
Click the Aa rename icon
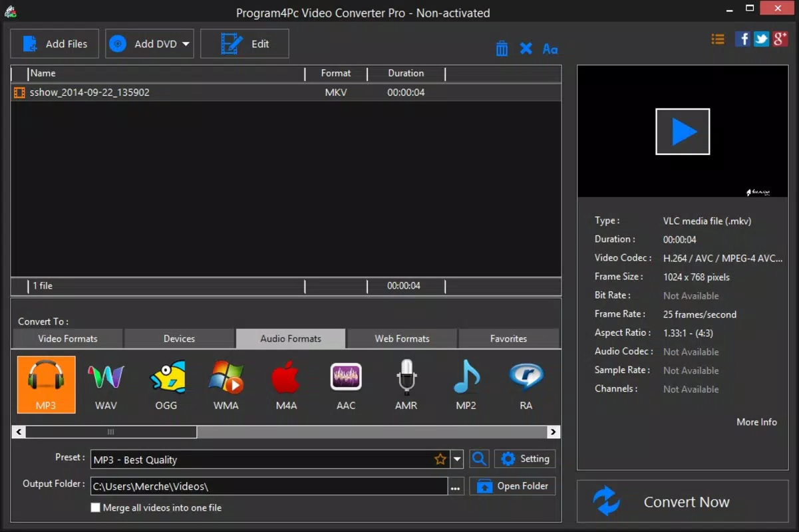pos(550,49)
